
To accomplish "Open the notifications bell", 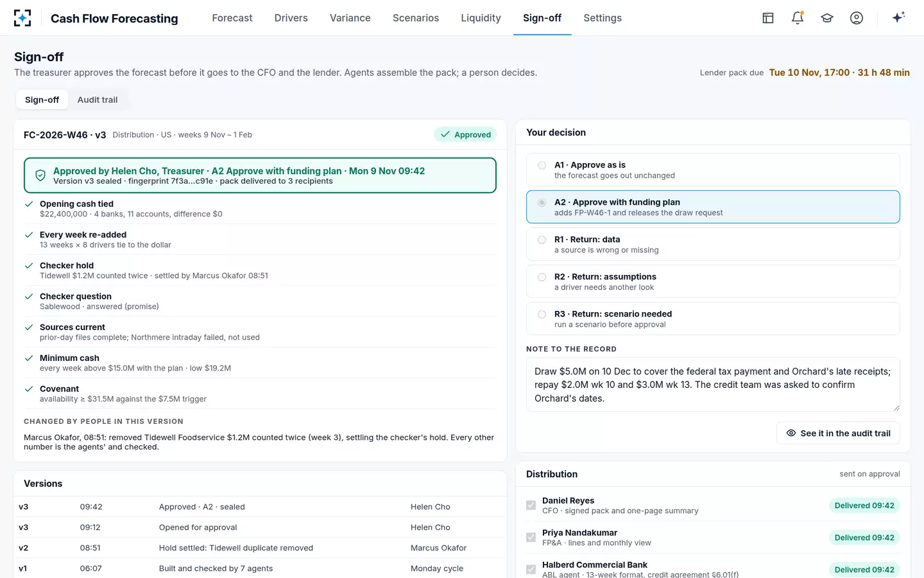I will pos(798,18).
